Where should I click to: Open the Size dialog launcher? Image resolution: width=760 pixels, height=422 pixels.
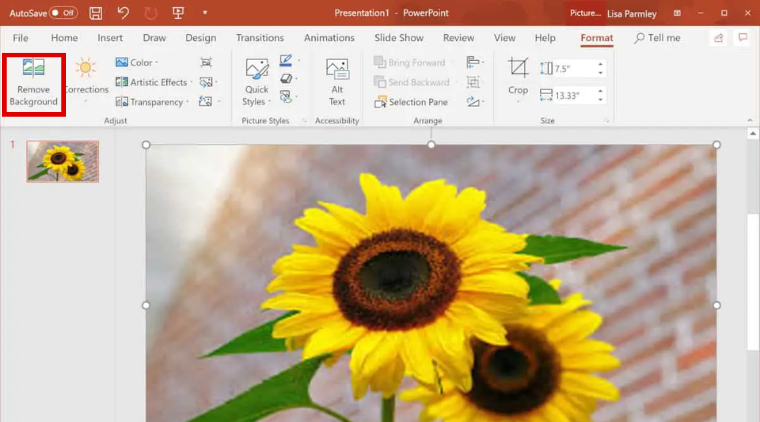coord(607,121)
